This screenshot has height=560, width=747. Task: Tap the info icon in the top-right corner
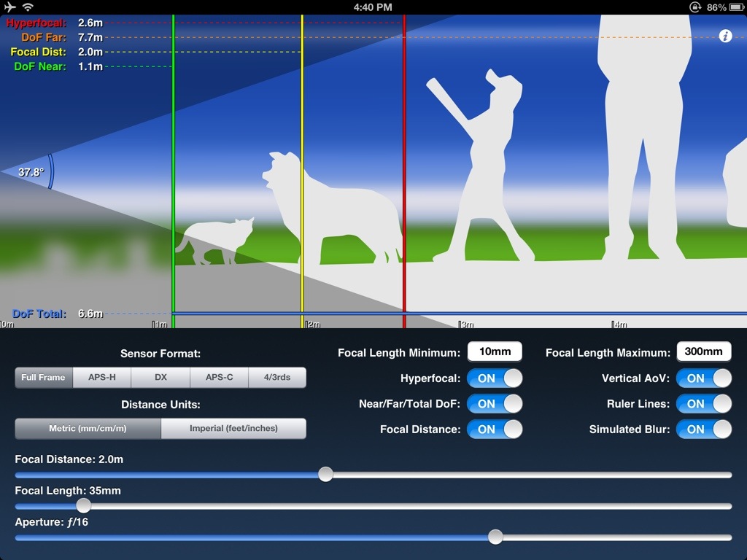(x=725, y=36)
